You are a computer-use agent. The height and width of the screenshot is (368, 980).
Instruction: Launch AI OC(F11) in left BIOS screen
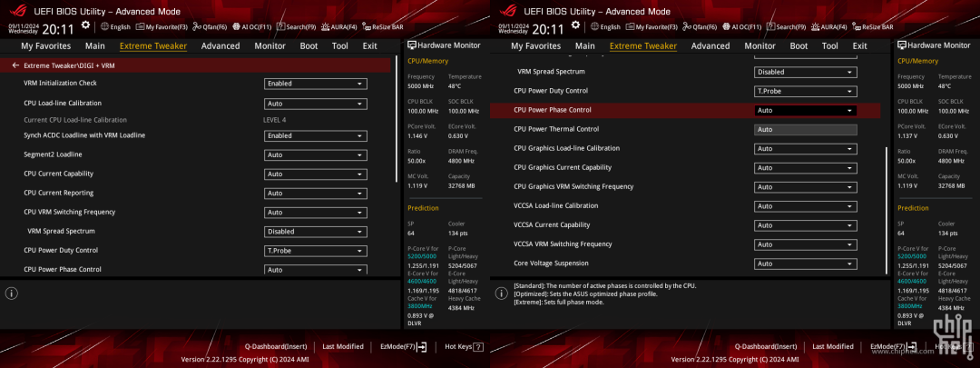[x=252, y=27]
